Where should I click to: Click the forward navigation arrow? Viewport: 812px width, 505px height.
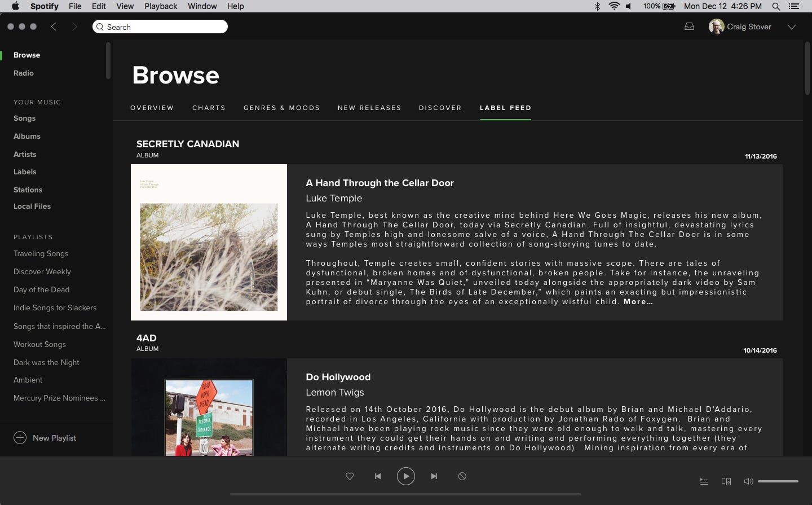74,27
